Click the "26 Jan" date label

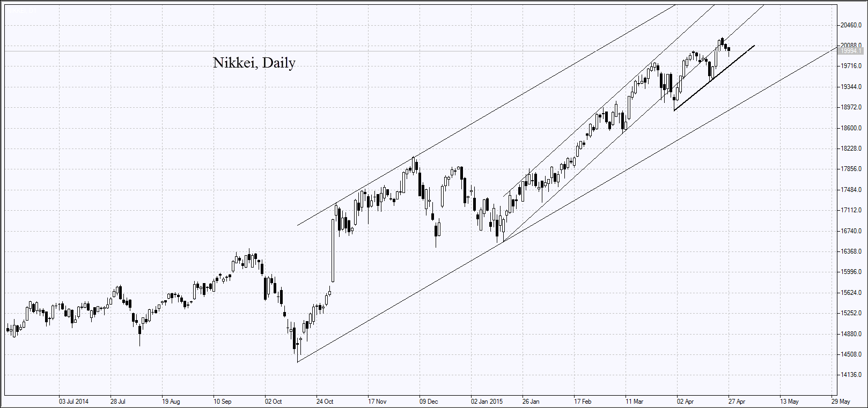[x=531, y=401]
